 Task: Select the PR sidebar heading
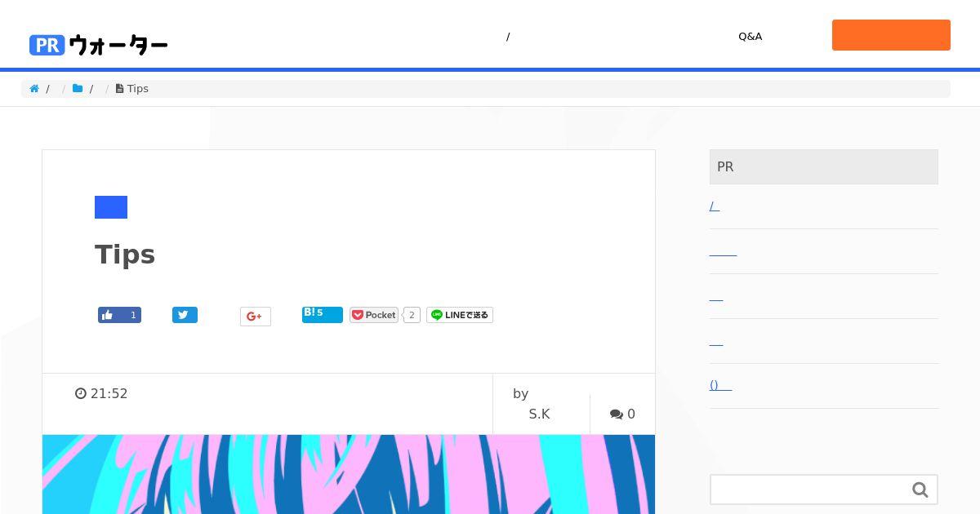pos(824,166)
